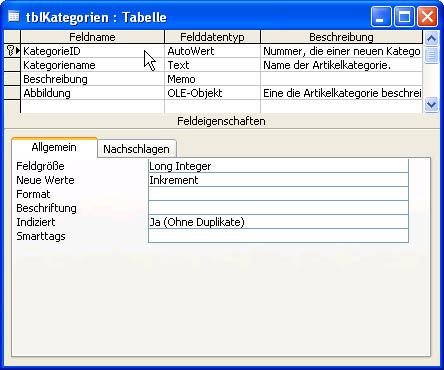Click the Feldgröße field showing Long Integer
444x370 pixels.
point(278,166)
